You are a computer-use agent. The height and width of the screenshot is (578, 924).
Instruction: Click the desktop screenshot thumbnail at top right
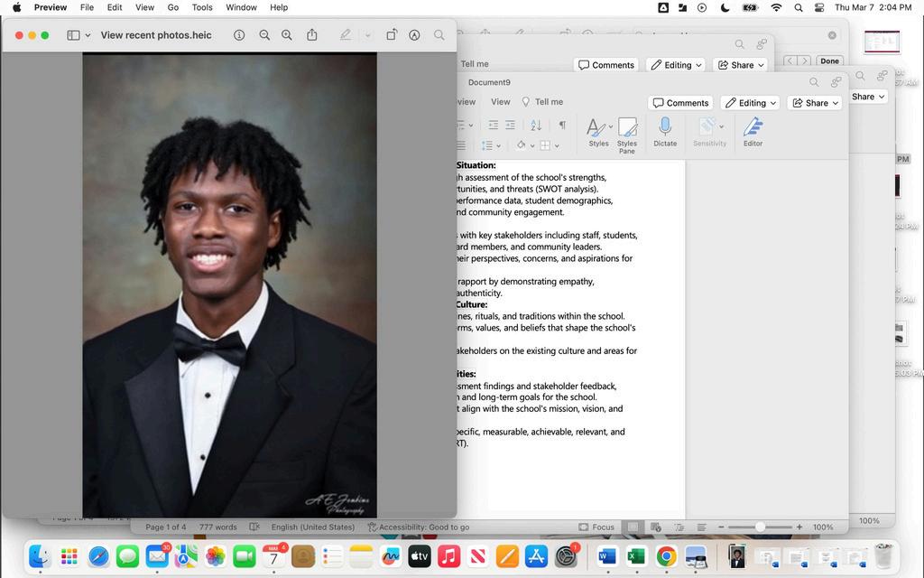[x=882, y=42]
